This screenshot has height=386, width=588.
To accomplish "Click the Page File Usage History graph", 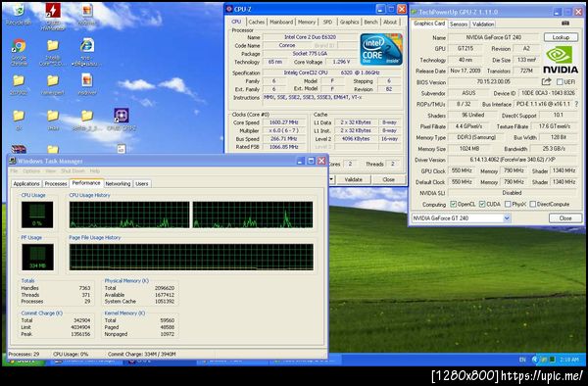I will point(191,257).
